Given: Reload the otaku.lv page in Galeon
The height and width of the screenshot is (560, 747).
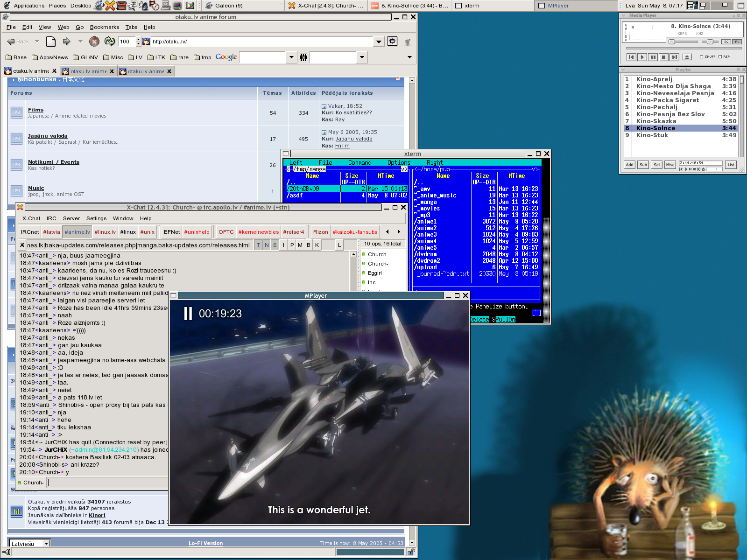Looking at the screenshot, I should pos(110,42).
